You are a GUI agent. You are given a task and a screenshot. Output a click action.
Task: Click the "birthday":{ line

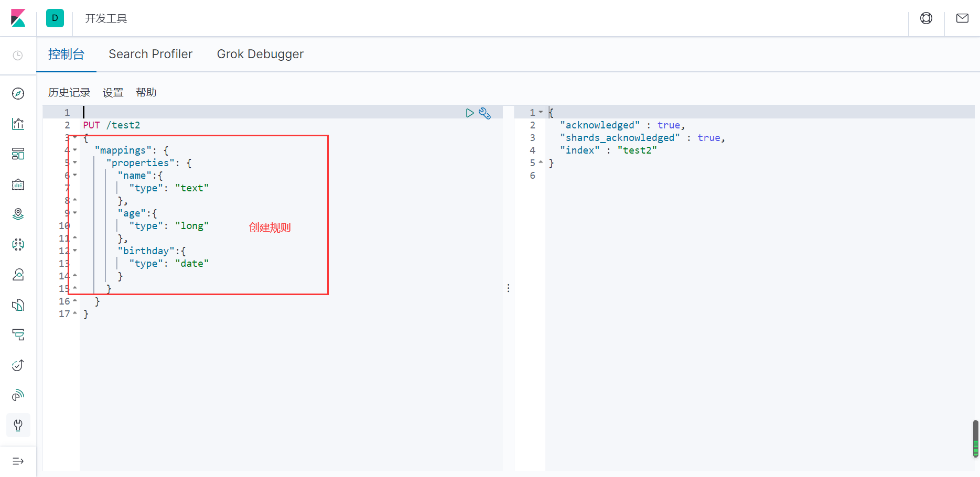click(152, 251)
